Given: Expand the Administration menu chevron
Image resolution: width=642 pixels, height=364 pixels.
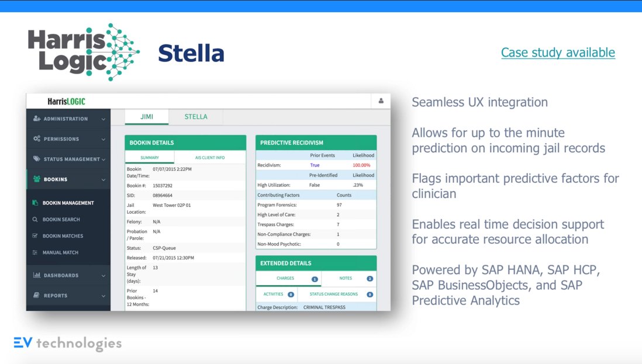Looking at the screenshot, I should pos(103,119).
